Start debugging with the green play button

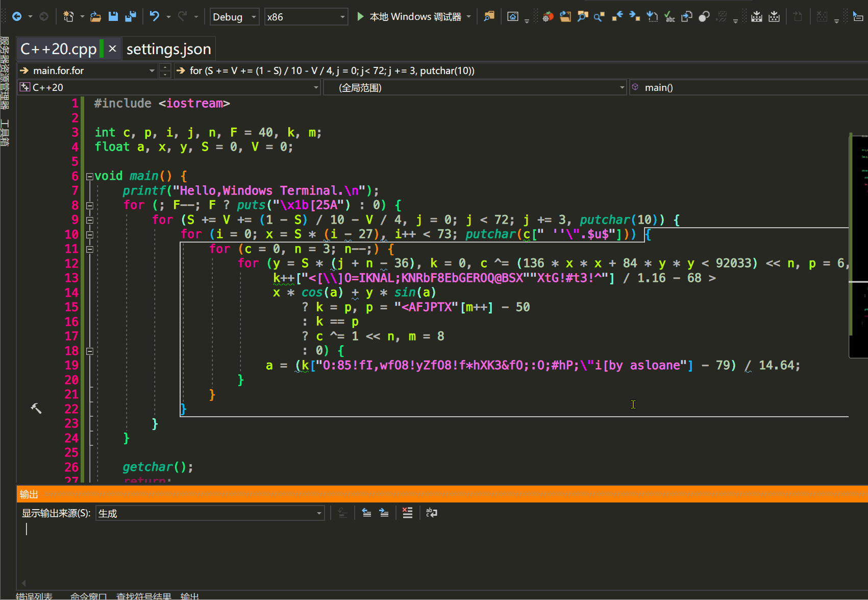point(360,17)
